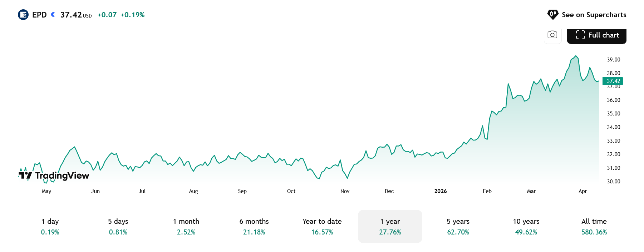The image size is (644, 252).
Task: Show the 5 years performance
Action: 458,227
